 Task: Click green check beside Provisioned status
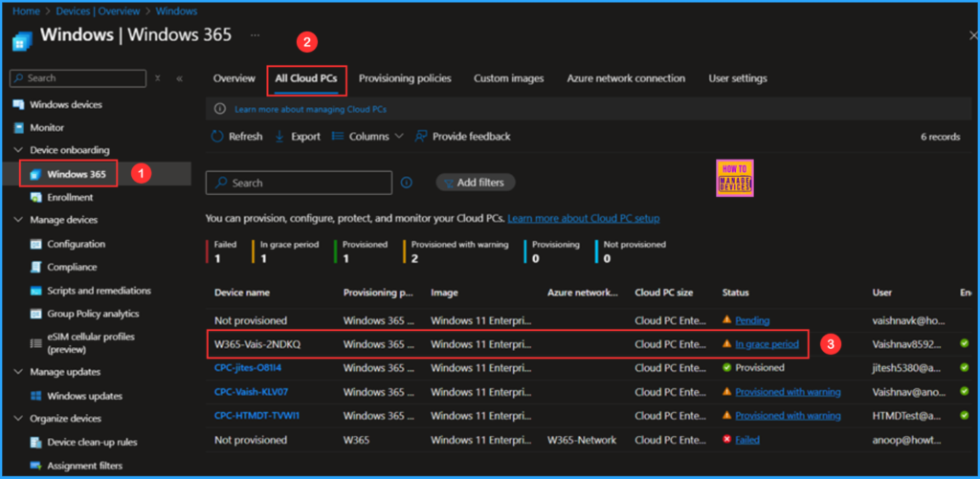[x=727, y=368]
